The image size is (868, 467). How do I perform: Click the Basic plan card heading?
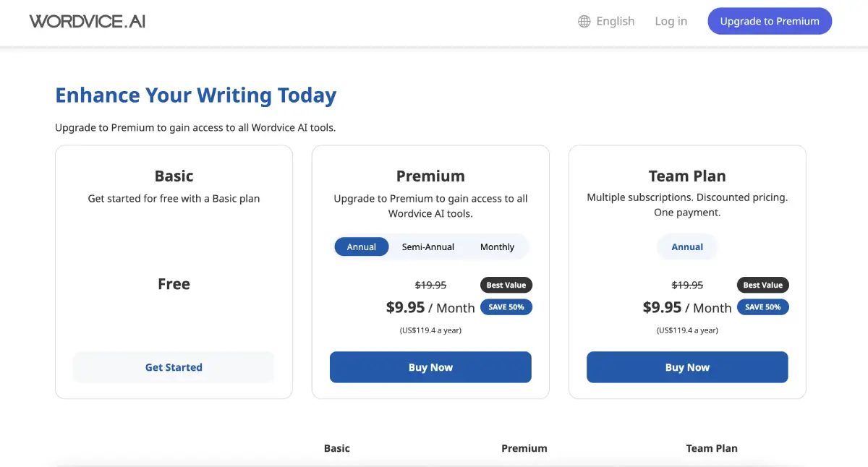click(x=174, y=176)
